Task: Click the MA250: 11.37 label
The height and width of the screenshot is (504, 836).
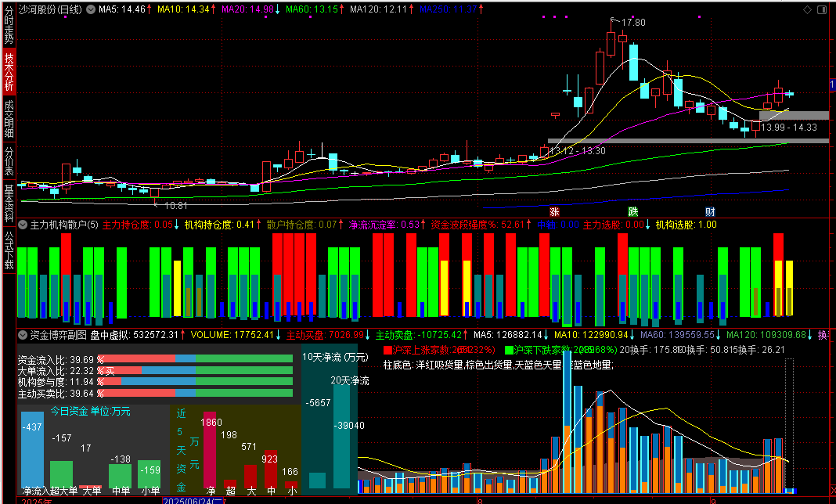Action: pyautogui.click(x=449, y=9)
